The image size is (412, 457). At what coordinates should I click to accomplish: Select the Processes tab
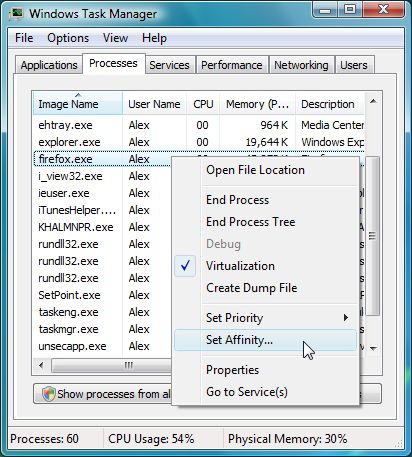[113, 63]
